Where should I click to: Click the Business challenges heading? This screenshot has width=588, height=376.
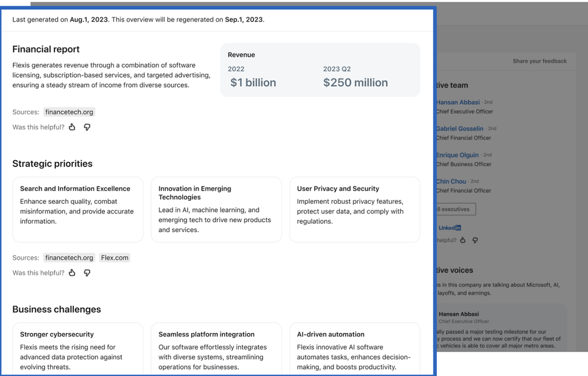click(57, 309)
